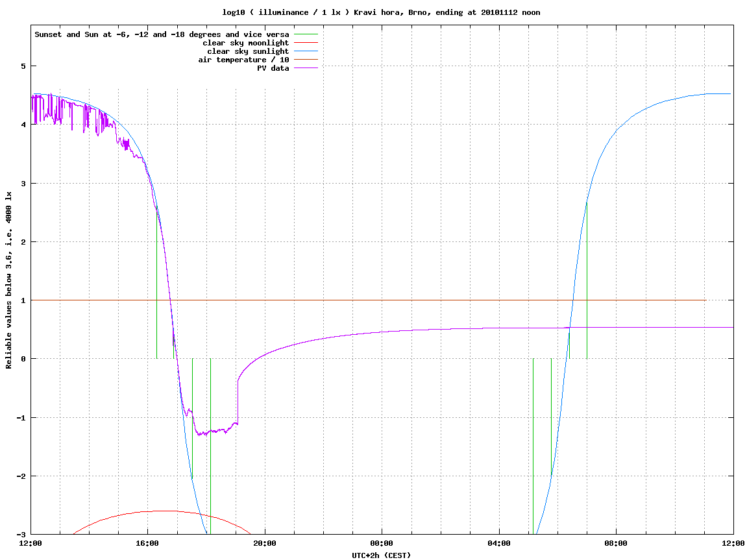The image size is (747, 560).
Task: Click the rotated y-axis title text
Action: pos(8,280)
